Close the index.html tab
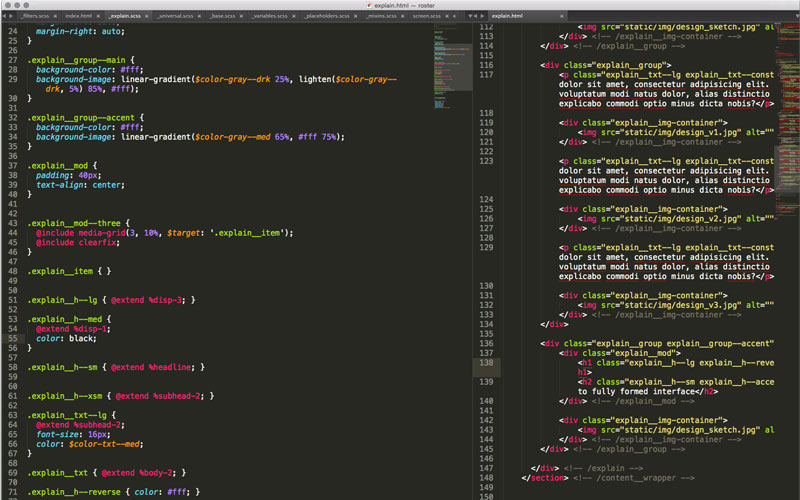The height and width of the screenshot is (500, 800). pos(99,17)
